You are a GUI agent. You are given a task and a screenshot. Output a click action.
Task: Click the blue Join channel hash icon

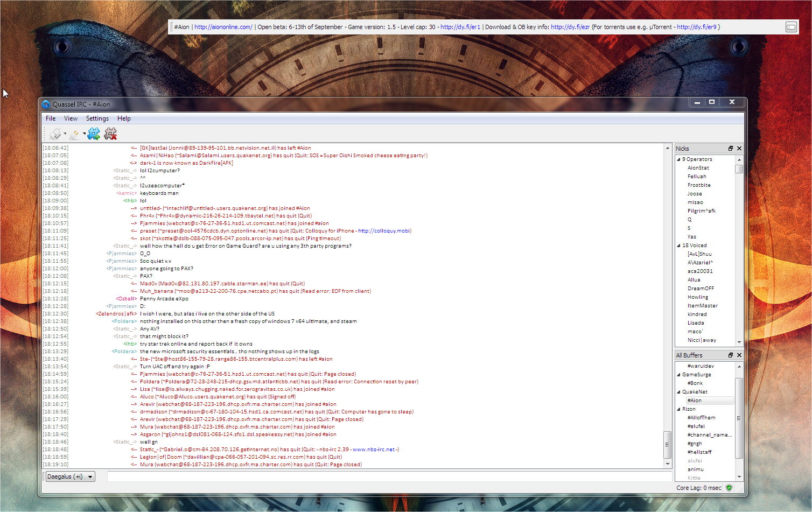click(x=94, y=134)
